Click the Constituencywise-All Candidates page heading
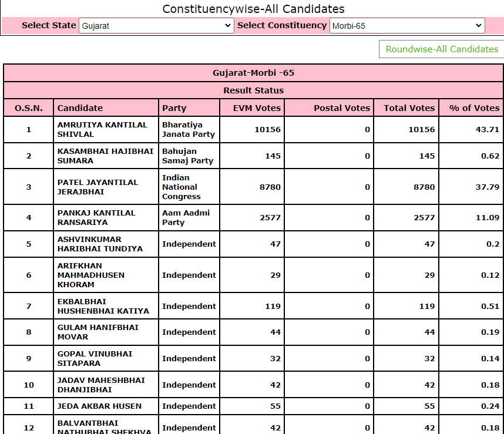The height and width of the screenshot is (434, 504). (253, 9)
